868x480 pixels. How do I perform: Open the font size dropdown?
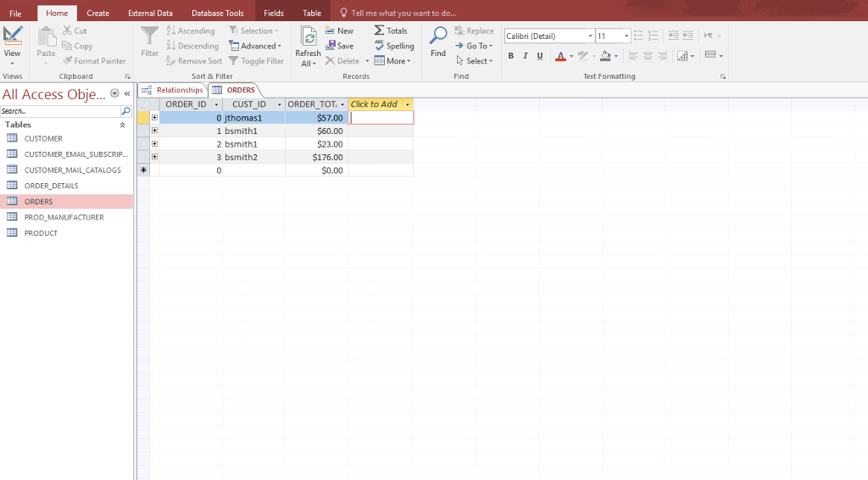pyautogui.click(x=626, y=36)
